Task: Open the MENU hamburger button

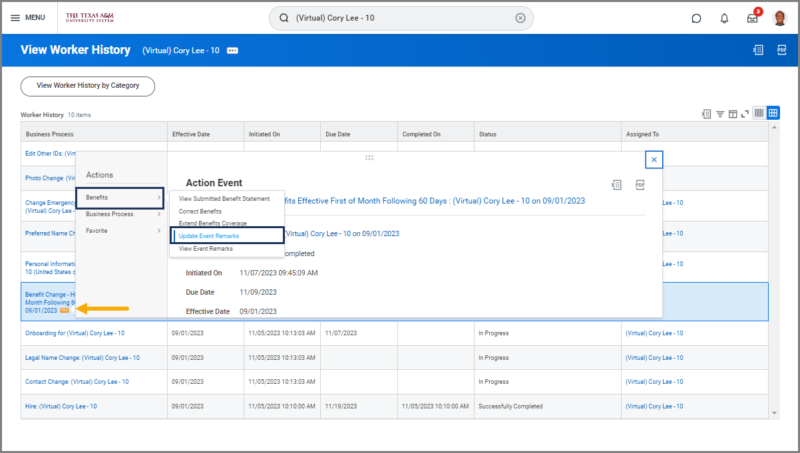Action: [x=27, y=18]
